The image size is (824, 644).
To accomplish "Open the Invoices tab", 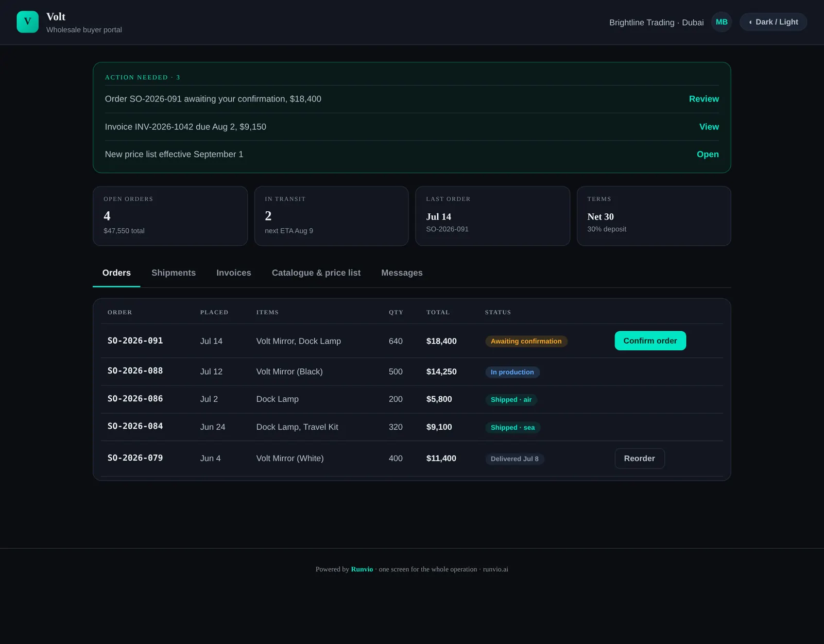I will 234,273.
